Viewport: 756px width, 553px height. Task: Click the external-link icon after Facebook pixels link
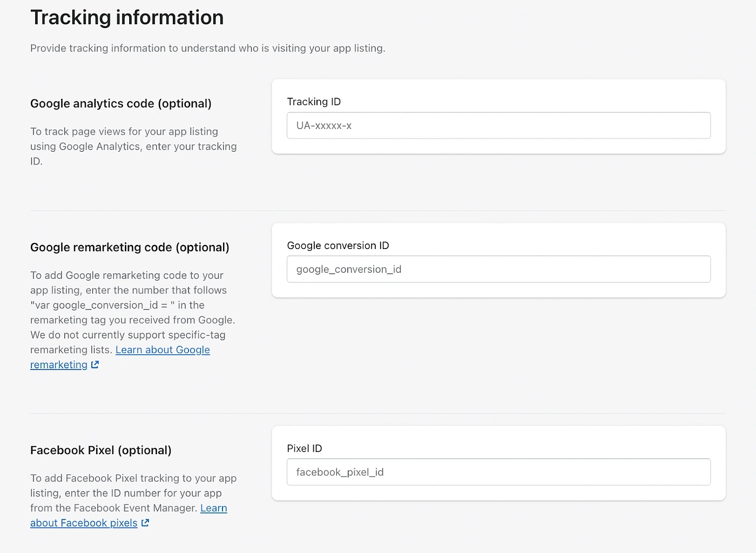[145, 523]
